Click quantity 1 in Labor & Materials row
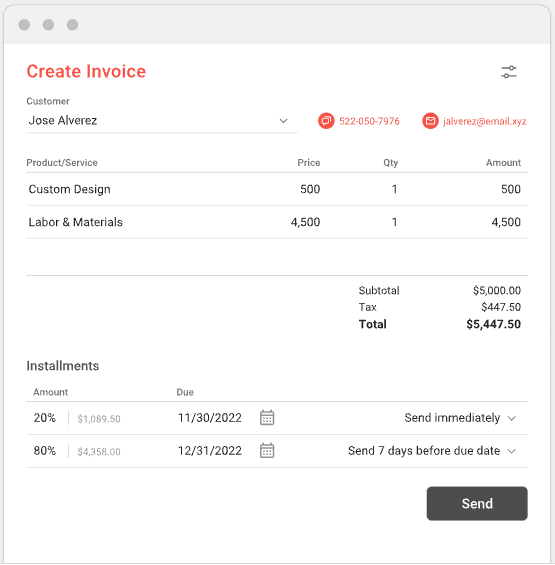 point(395,222)
